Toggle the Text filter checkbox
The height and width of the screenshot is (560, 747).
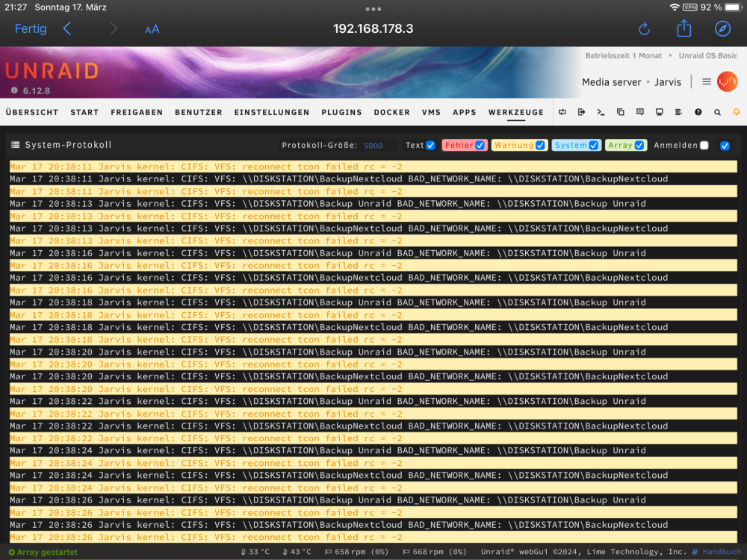[x=430, y=146]
